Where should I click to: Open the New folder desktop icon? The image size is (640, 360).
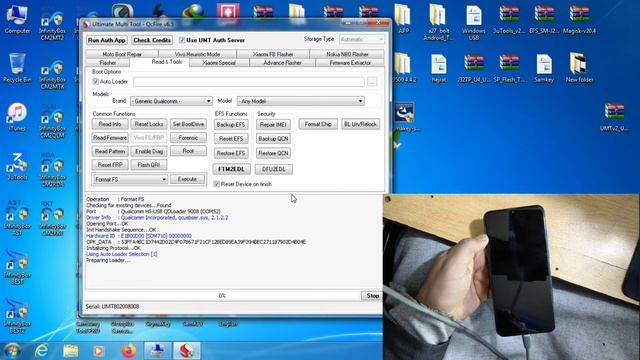point(579,67)
